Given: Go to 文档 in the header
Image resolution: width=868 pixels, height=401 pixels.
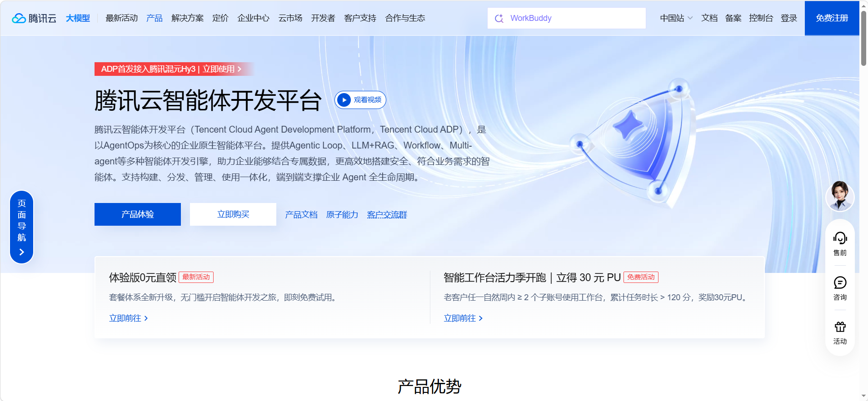Looking at the screenshot, I should click(x=709, y=18).
